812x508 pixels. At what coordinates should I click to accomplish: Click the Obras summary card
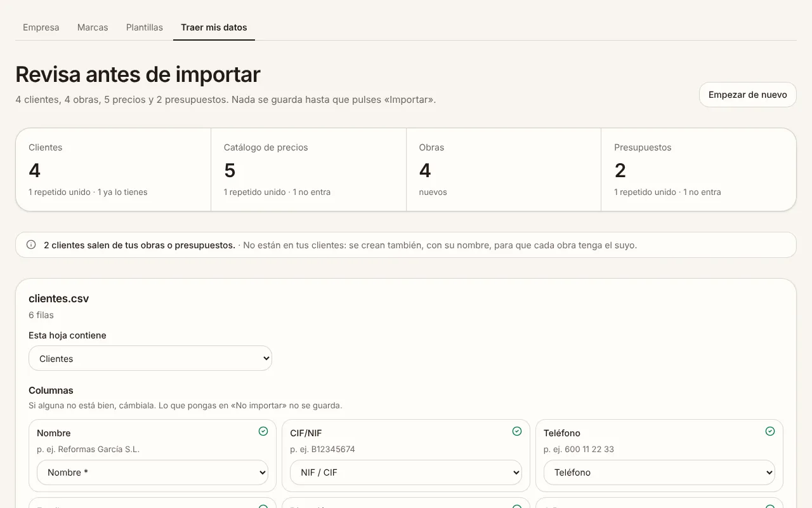click(x=504, y=170)
